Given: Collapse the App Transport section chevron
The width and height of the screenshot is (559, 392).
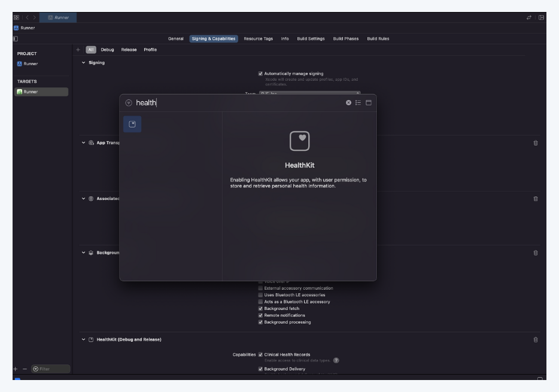Looking at the screenshot, I should (83, 142).
